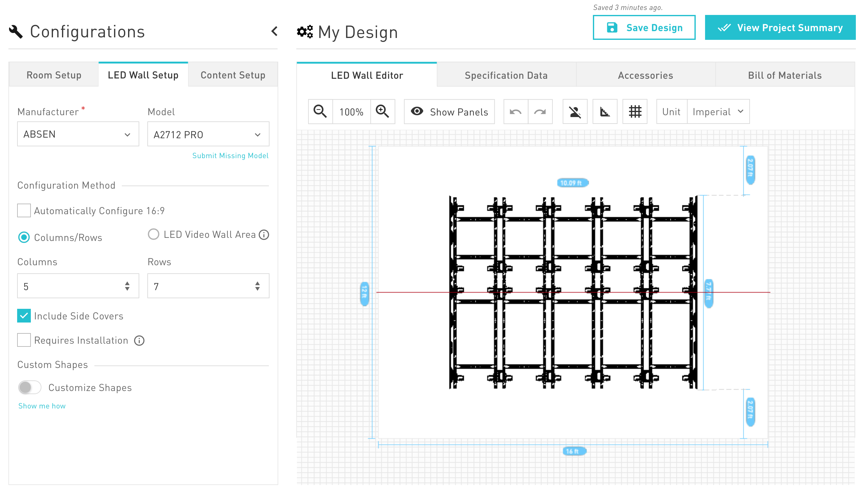Zoom in on the LED wall canvas
This screenshot has width=868, height=490.
(383, 111)
